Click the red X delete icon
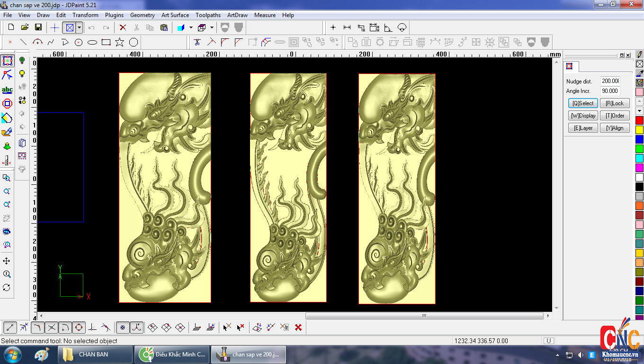The image size is (644, 364). pyautogui.click(x=123, y=27)
